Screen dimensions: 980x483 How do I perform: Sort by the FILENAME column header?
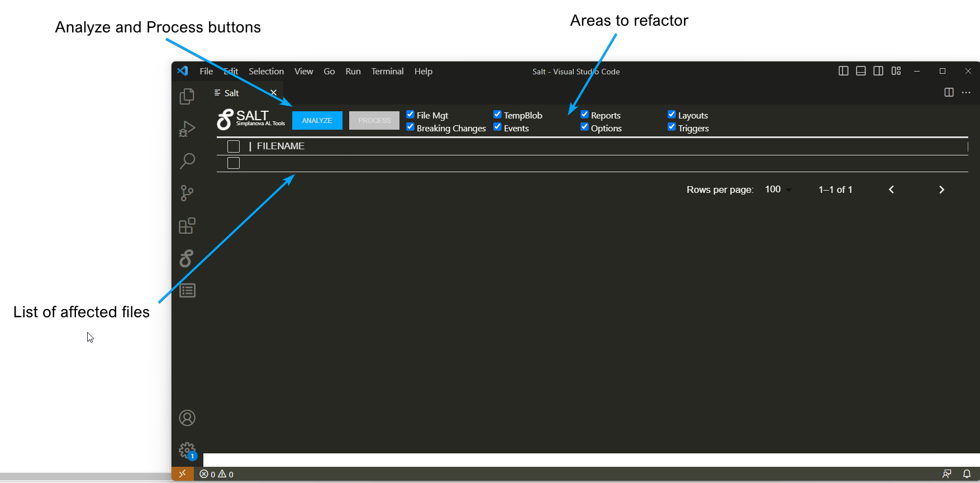tap(280, 146)
